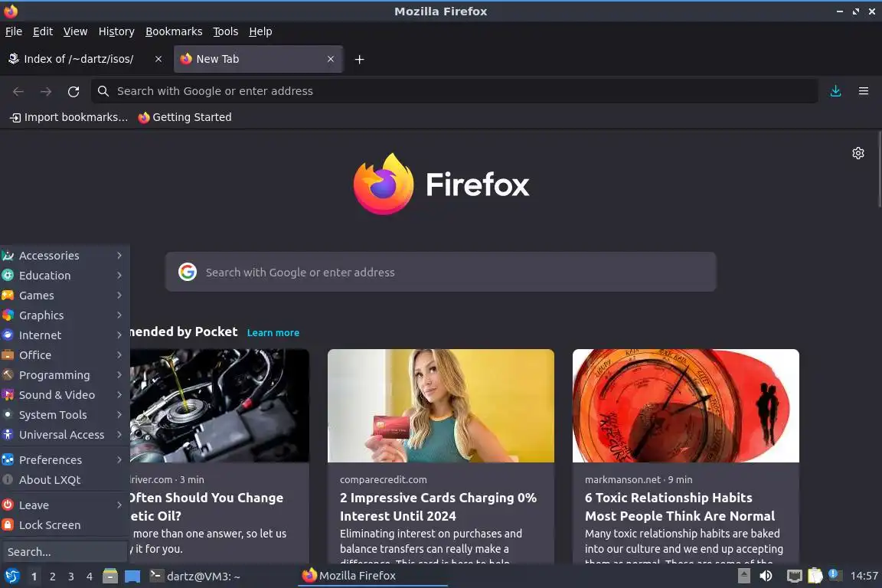Screen dimensions: 882x588
Task: Click the clipboard tray icon
Action: coord(815,576)
